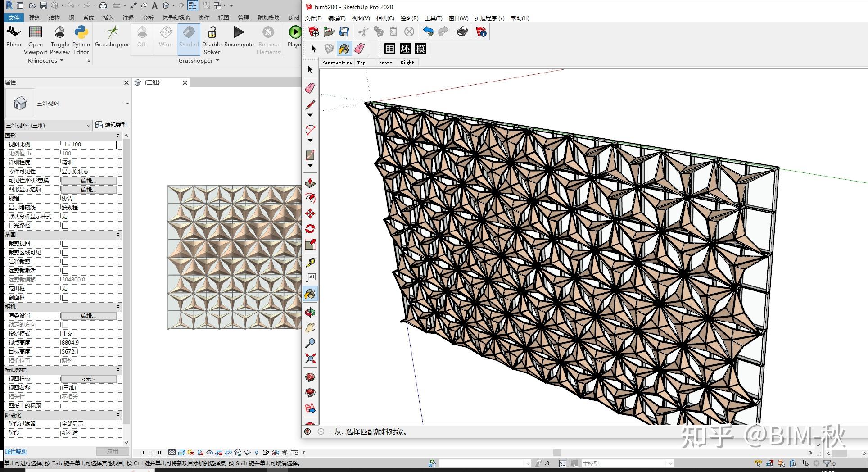Switch to the 体量和场地 ribbon tab
Image resolution: width=868 pixels, height=472 pixels.
click(176, 18)
